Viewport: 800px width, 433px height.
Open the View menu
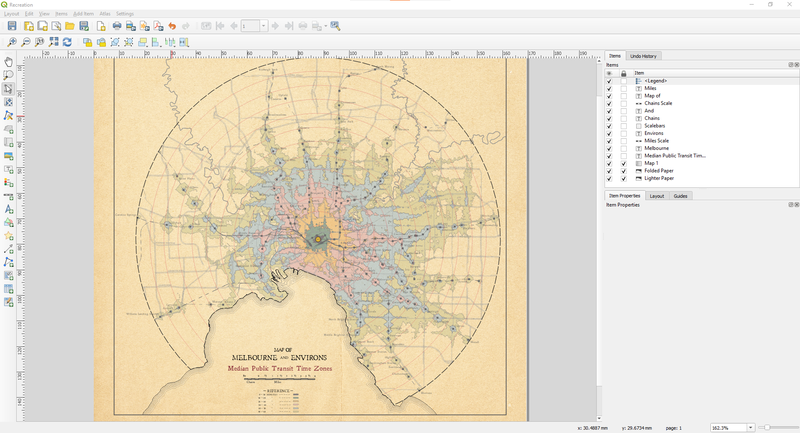click(x=44, y=14)
